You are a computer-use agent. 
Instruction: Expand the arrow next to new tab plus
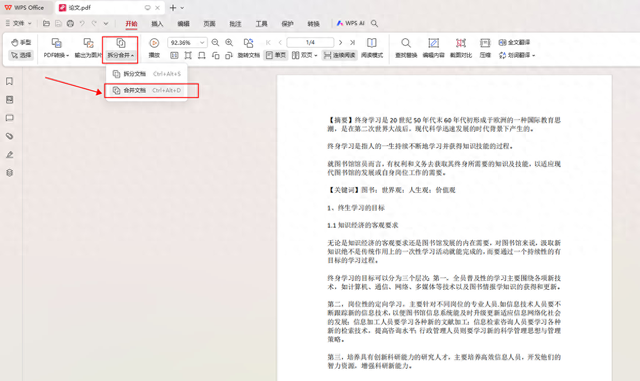click(x=182, y=8)
